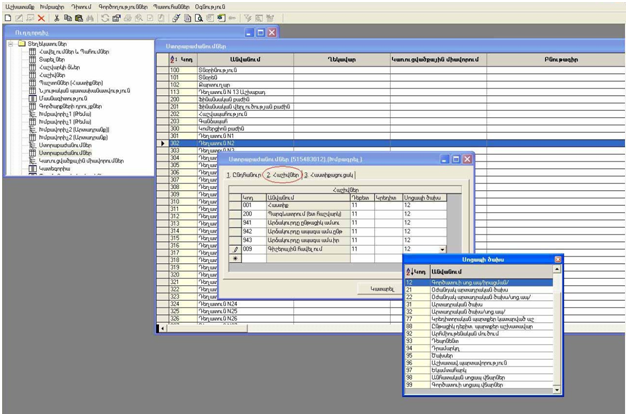
Task: Click the Copy toolbar icon
Action: coord(67,18)
